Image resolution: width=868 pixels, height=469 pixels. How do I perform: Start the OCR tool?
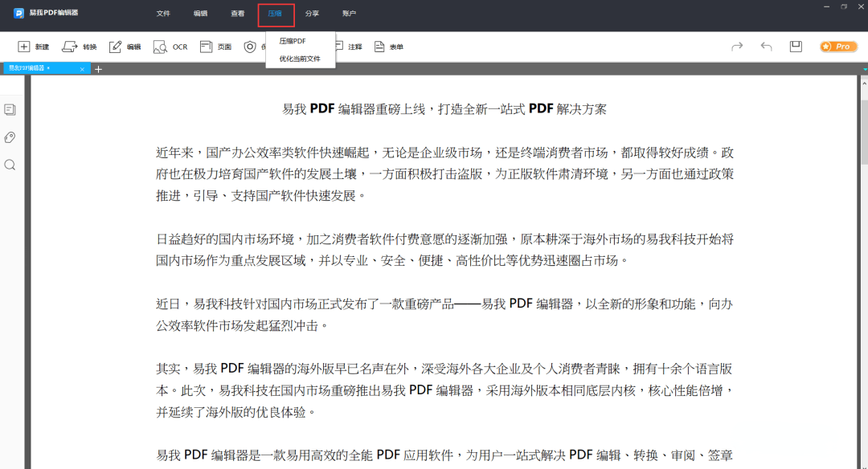170,47
